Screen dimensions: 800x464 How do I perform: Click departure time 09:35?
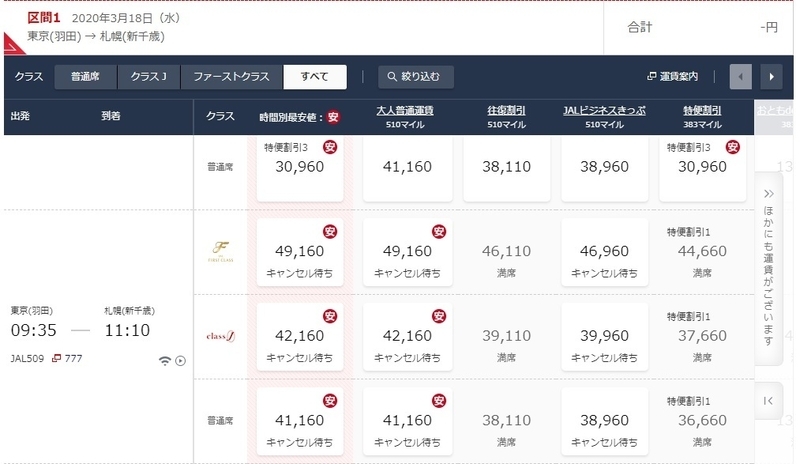[34, 330]
